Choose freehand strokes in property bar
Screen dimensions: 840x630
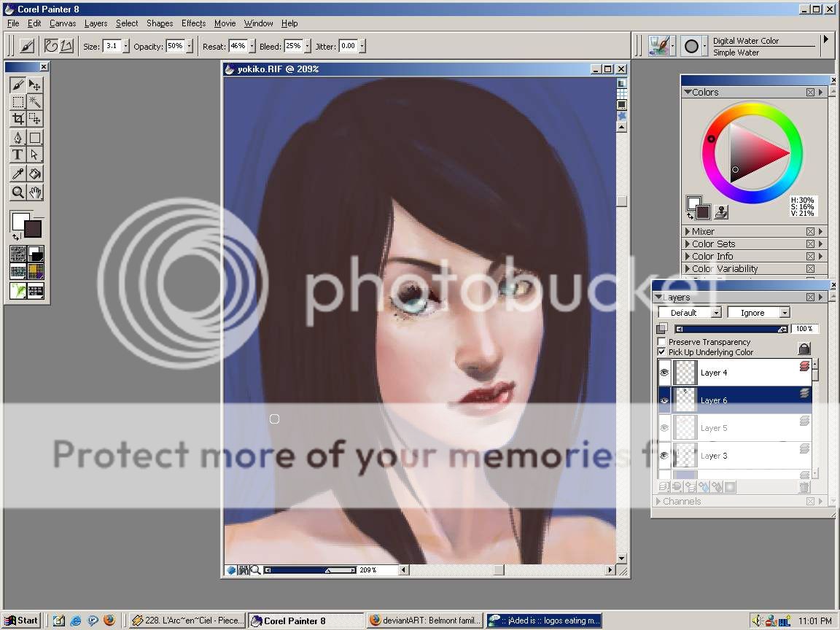(51, 46)
